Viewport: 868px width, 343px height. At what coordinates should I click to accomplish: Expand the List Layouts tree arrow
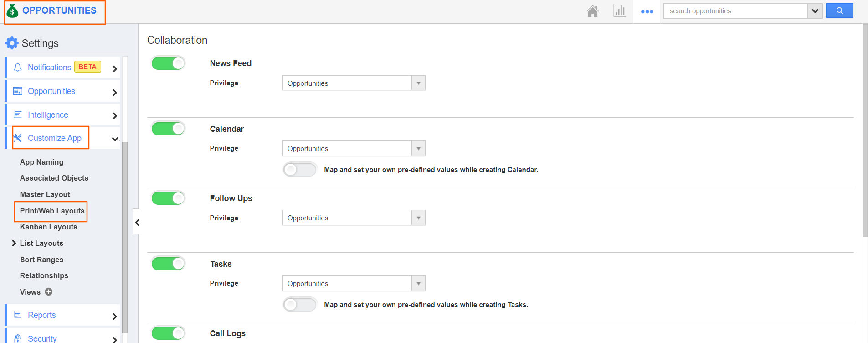click(x=14, y=243)
